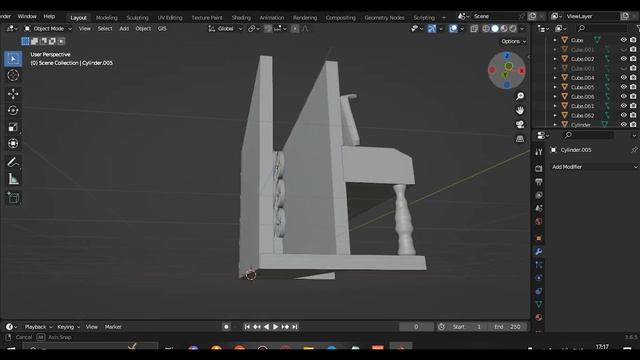The height and width of the screenshot is (360, 640).
Task: Click the current frame field
Action: [416, 327]
